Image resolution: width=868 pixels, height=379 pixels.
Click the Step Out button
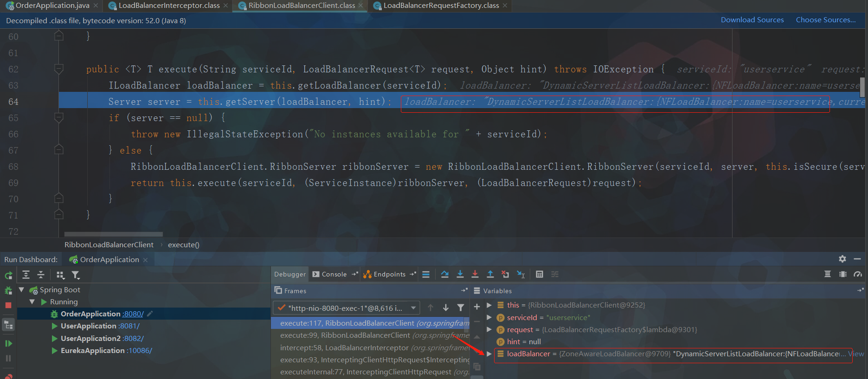(x=490, y=274)
